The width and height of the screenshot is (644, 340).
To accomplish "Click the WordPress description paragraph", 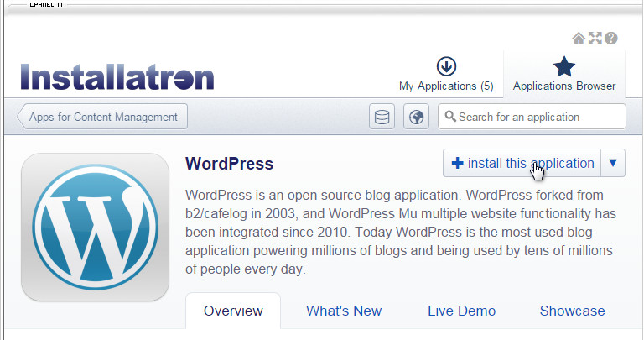I will point(401,232).
